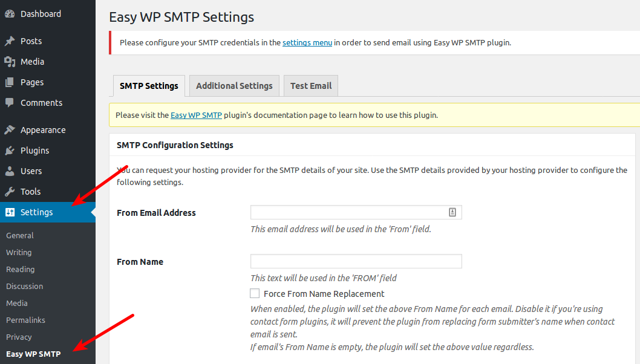Enable Force From Name Replacement checkbox

click(x=255, y=293)
